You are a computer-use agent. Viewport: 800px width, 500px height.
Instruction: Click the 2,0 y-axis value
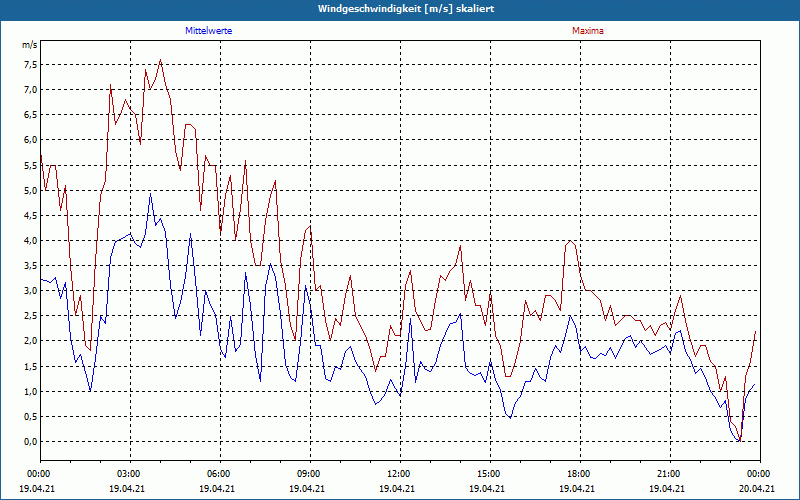[x=30, y=341]
